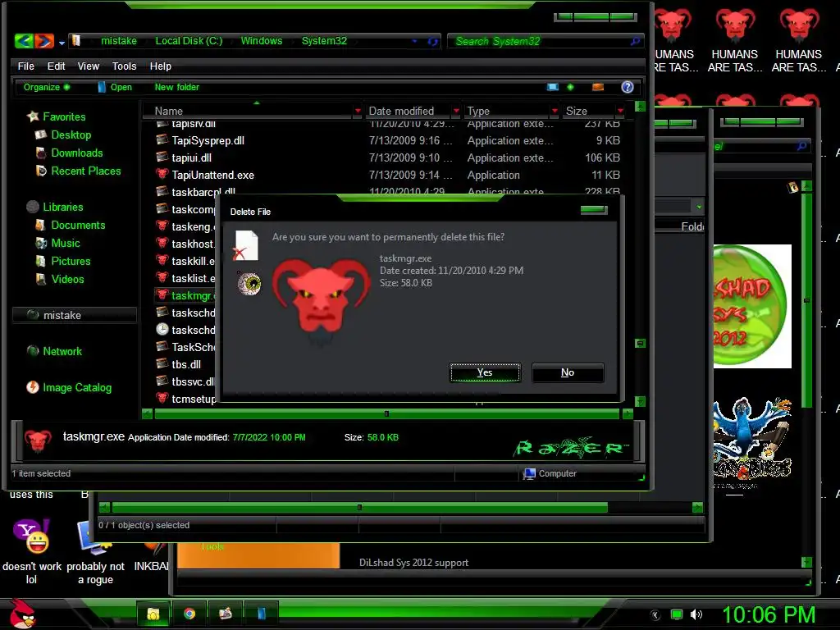
Task: Select Recent Places in navigation pane
Action: coord(78,171)
